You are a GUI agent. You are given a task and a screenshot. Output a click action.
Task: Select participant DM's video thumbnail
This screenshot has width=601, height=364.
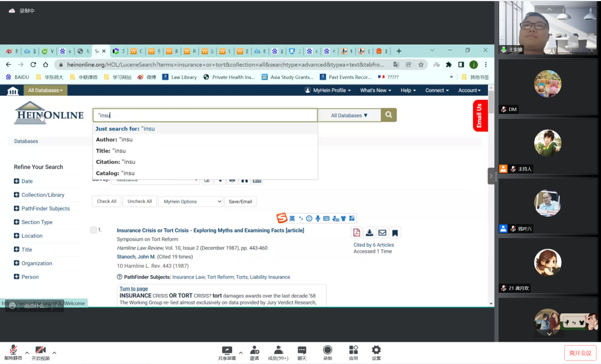tap(548, 86)
